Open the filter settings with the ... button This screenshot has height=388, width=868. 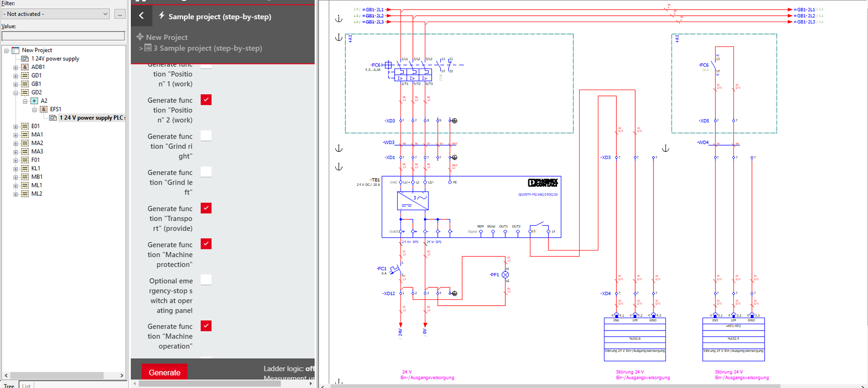click(120, 14)
